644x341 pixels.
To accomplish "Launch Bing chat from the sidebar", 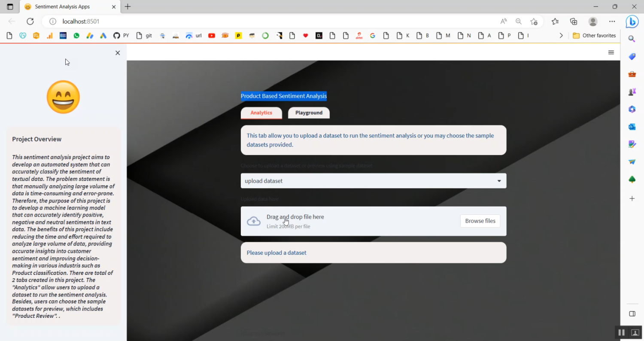I will click(632, 21).
